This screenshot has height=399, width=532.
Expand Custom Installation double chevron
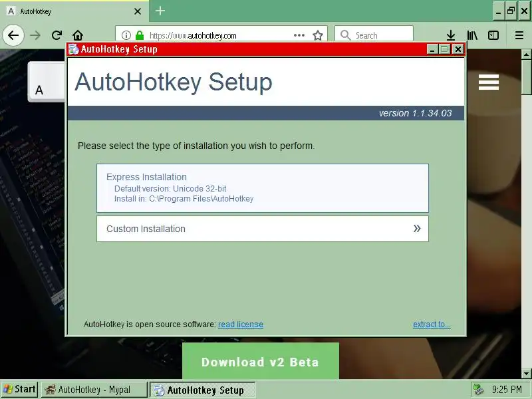click(417, 228)
